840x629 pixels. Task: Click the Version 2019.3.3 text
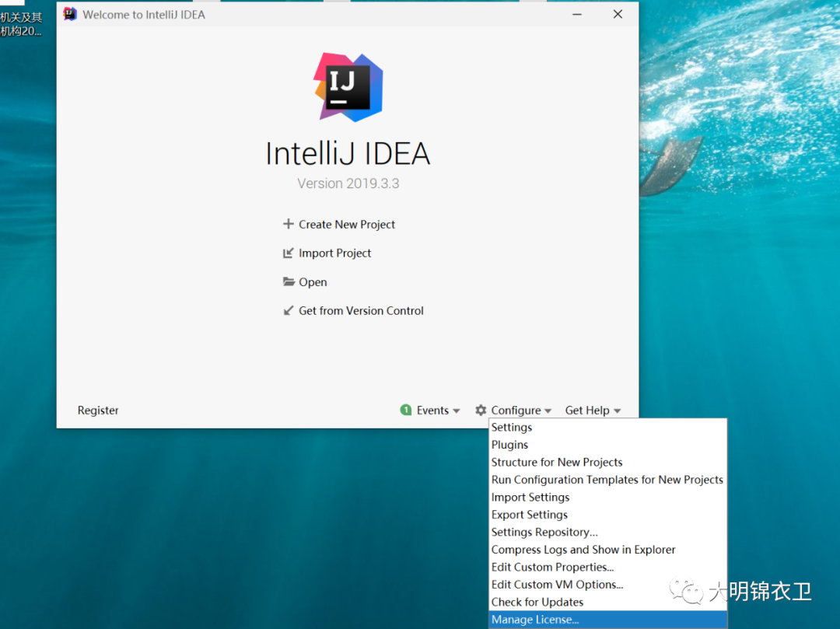click(x=348, y=183)
